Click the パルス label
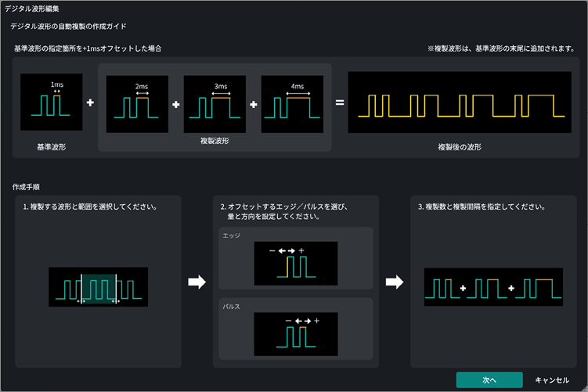The width and height of the screenshot is (588, 392). (231, 306)
